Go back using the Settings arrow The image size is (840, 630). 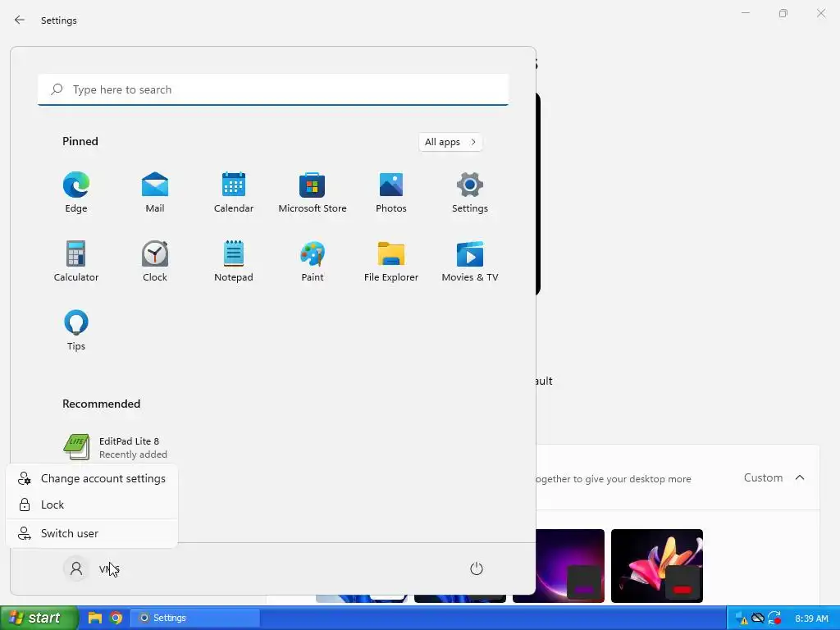[20, 20]
